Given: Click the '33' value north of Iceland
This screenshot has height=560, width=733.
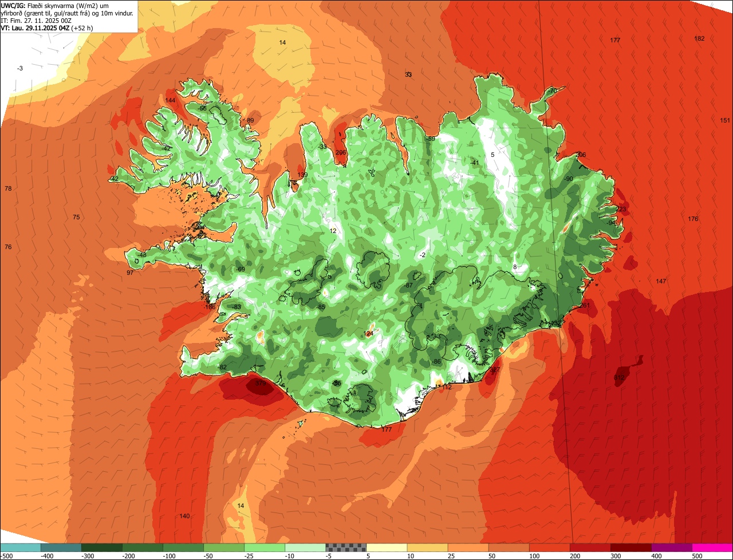Looking at the screenshot, I should click(x=408, y=74).
